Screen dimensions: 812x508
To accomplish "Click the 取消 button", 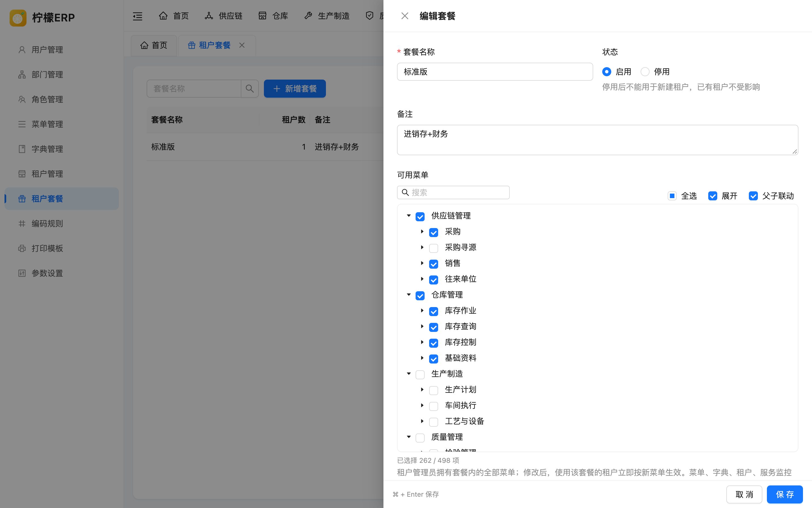I will [x=744, y=494].
